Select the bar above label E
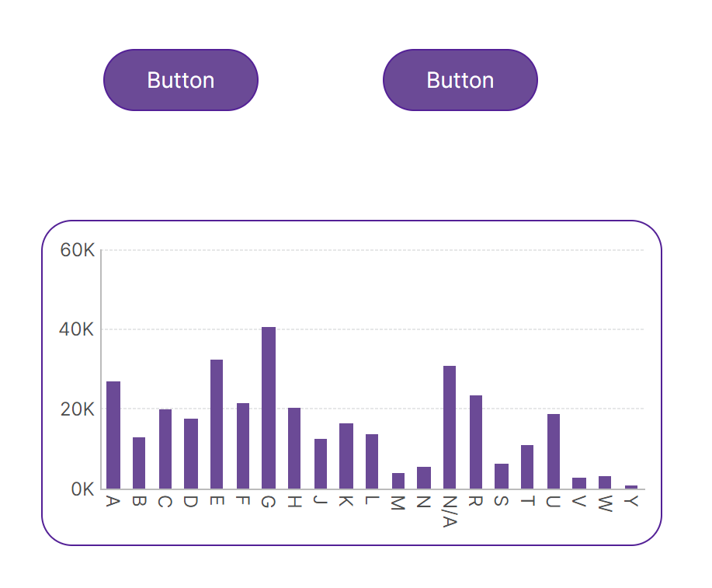 [x=217, y=424]
